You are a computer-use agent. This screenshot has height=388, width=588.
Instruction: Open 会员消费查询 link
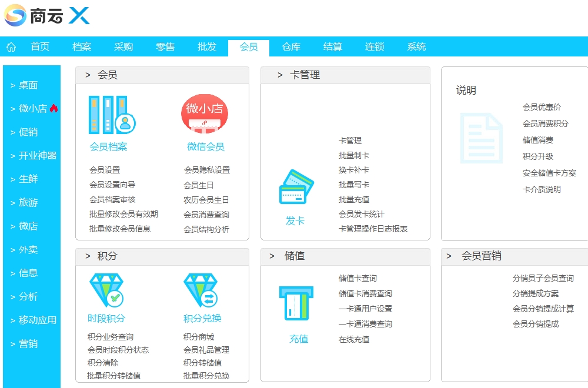tap(206, 215)
